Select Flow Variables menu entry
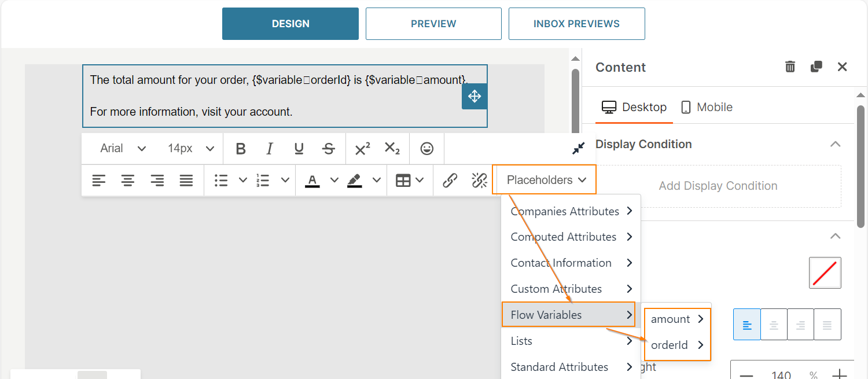This screenshot has height=379, width=868. click(x=546, y=314)
